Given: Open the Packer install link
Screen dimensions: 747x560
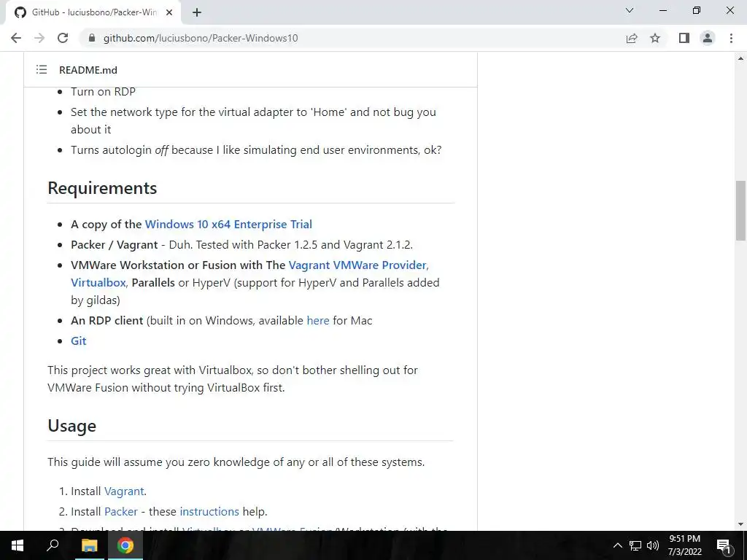Looking at the screenshot, I should (x=121, y=511).
